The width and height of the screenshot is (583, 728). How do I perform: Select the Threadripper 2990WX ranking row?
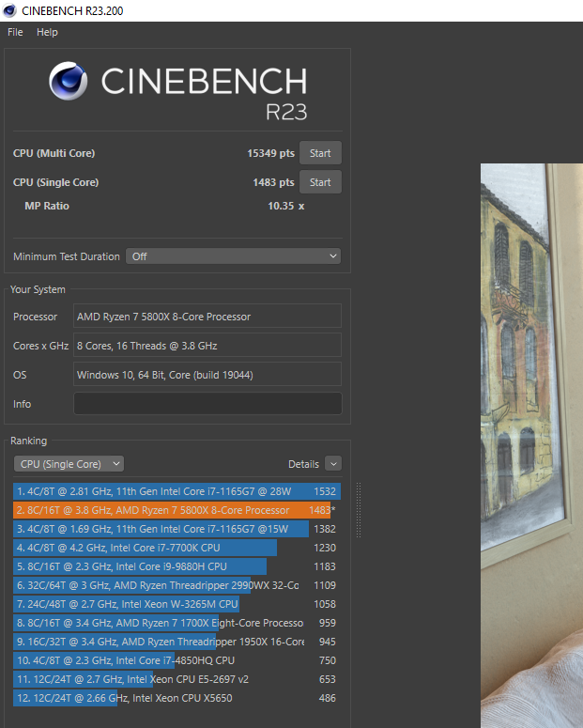(x=176, y=585)
